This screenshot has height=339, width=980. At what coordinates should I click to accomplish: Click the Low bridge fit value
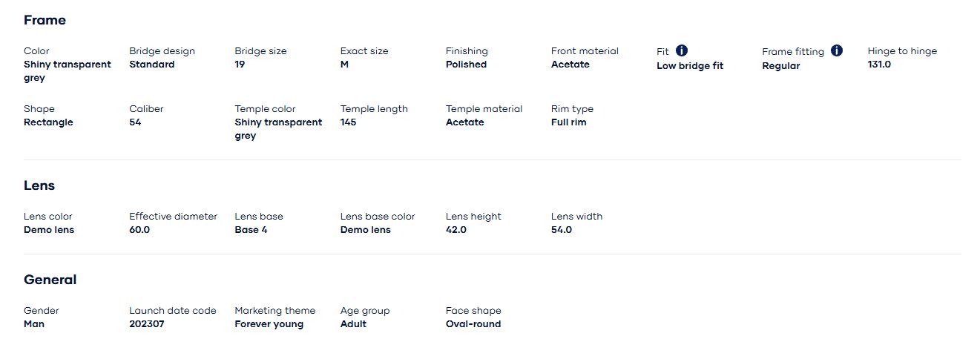(x=689, y=66)
